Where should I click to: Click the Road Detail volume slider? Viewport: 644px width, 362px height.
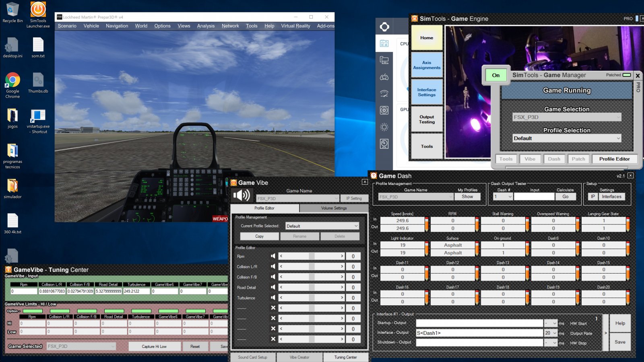[x=312, y=287]
